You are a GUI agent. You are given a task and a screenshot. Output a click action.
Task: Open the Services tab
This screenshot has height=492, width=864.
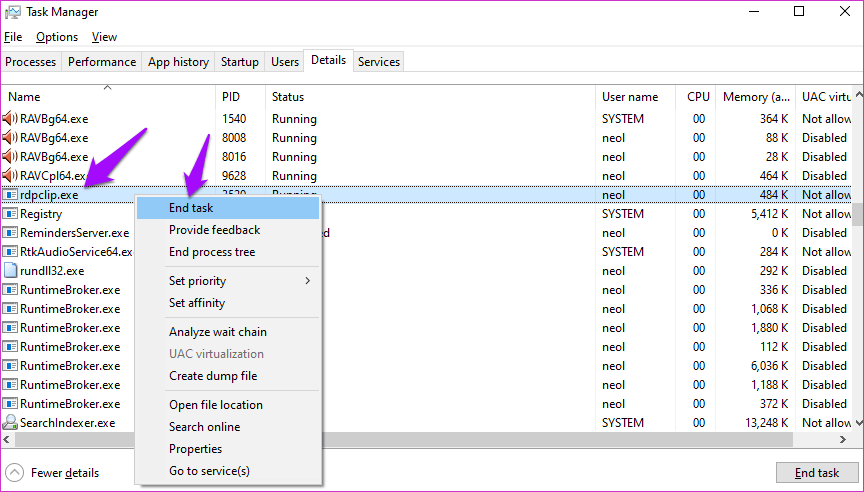coord(379,62)
